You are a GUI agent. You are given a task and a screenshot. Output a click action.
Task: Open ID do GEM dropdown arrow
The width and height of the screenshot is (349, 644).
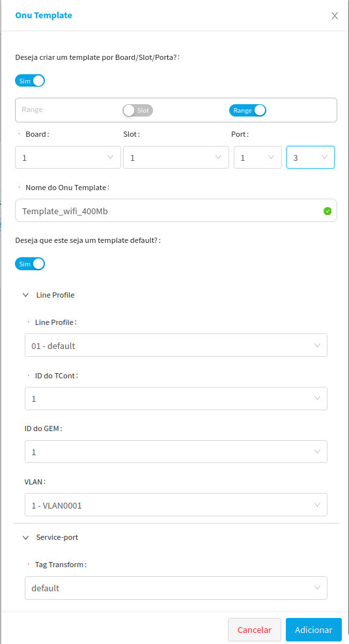coord(317,451)
